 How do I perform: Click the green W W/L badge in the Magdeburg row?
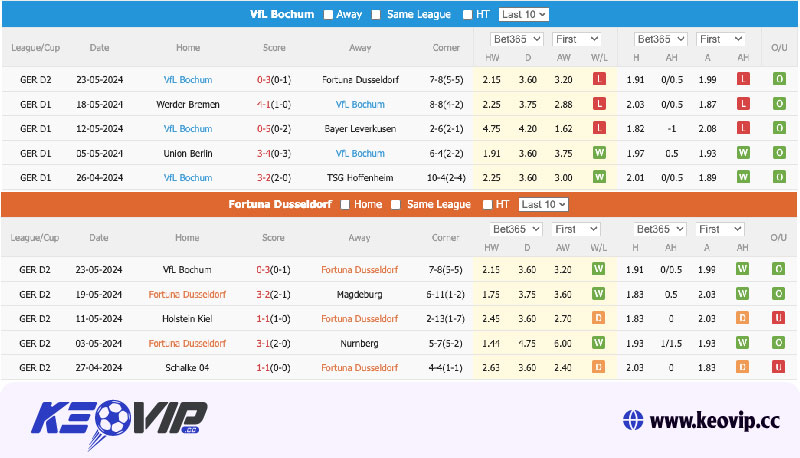coord(598,294)
